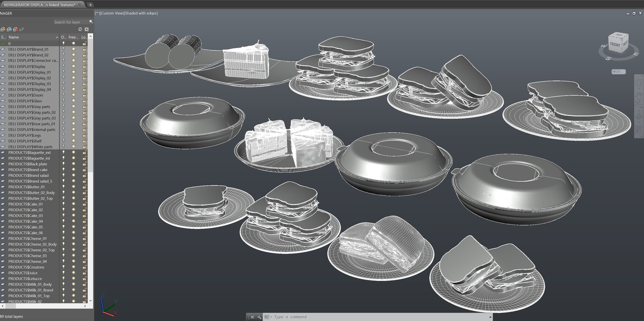Screen dimensions: 644x321
Task: Select layer DELI DISPLAY$Inox parts_01
Action: click(x=32, y=124)
